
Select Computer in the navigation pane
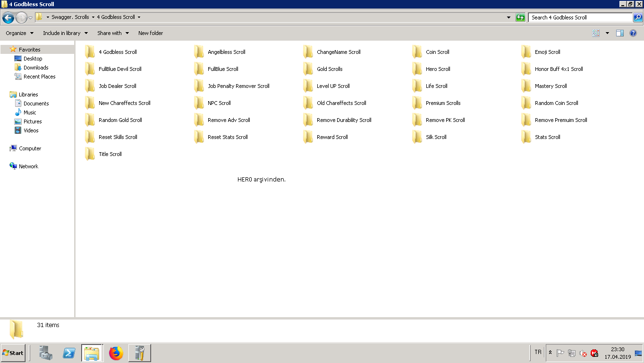click(x=30, y=148)
